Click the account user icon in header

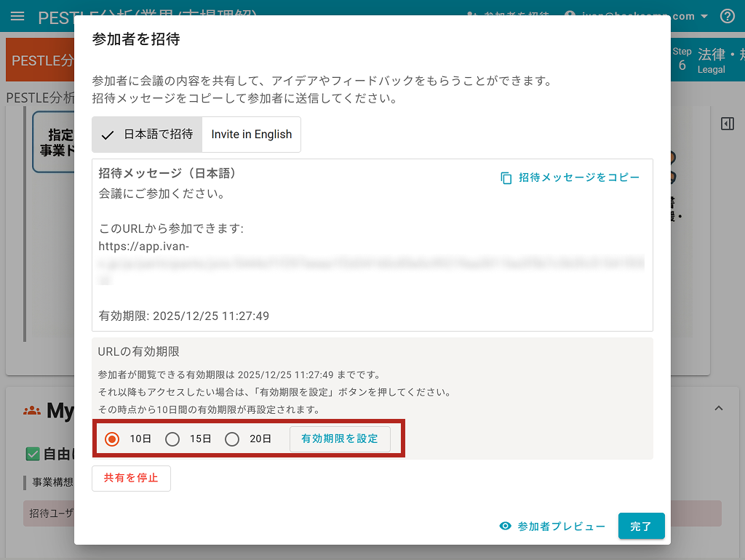click(570, 16)
